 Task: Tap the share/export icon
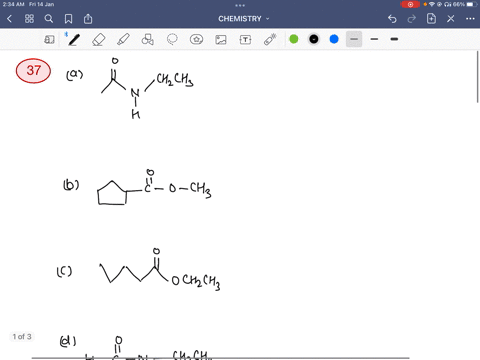pyautogui.click(x=88, y=19)
